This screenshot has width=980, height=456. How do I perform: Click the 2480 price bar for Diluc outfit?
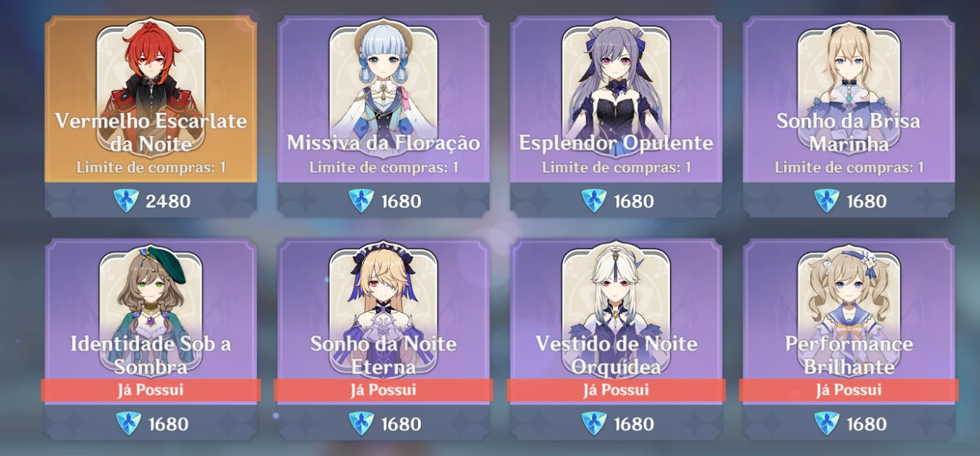tap(150, 200)
